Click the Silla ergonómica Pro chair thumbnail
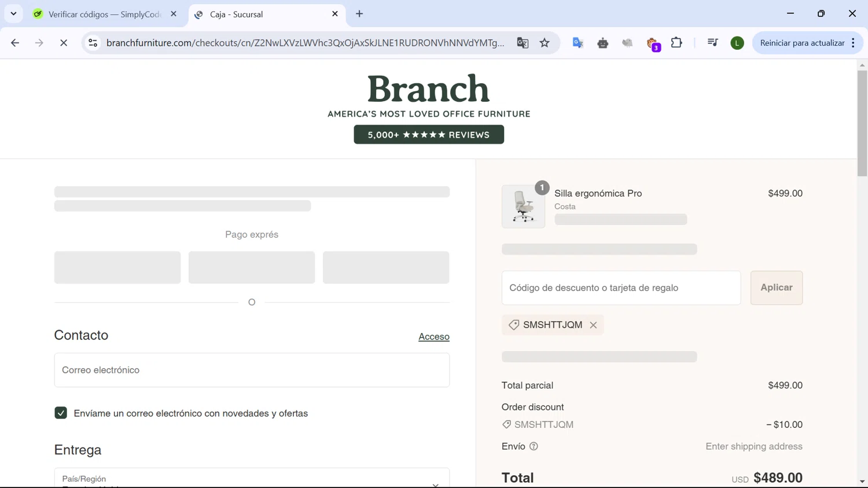Viewport: 868px width, 488px height. tap(523, 206)
